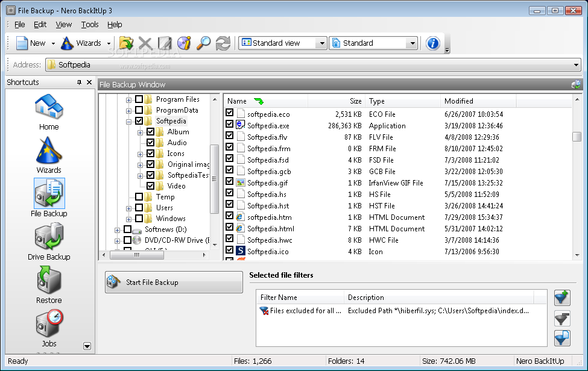Uncheck softpedia.eco file checkbox
The width and height of the screenshot is (588, 371).
[230, 112]
